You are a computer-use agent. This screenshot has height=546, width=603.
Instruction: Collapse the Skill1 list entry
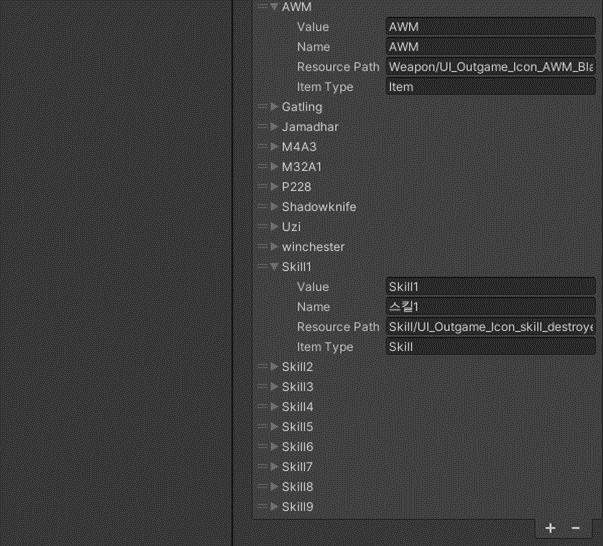[x=274, y=266]
